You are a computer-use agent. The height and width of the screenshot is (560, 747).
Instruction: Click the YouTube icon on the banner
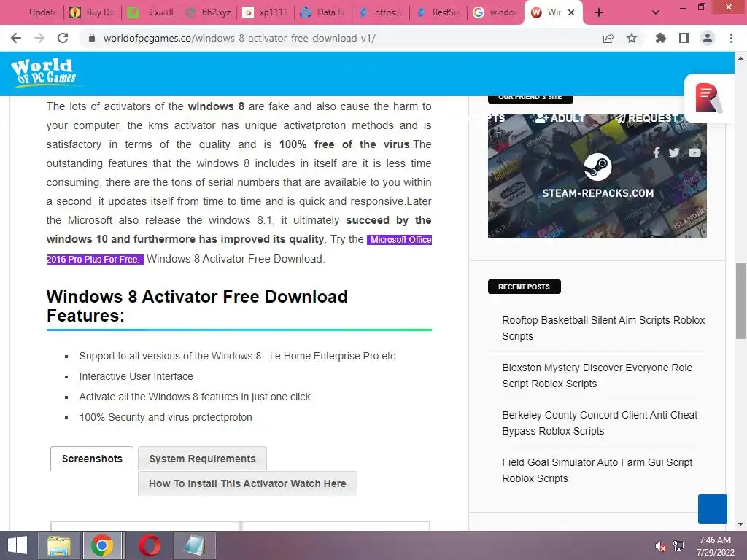coord(694,153)
